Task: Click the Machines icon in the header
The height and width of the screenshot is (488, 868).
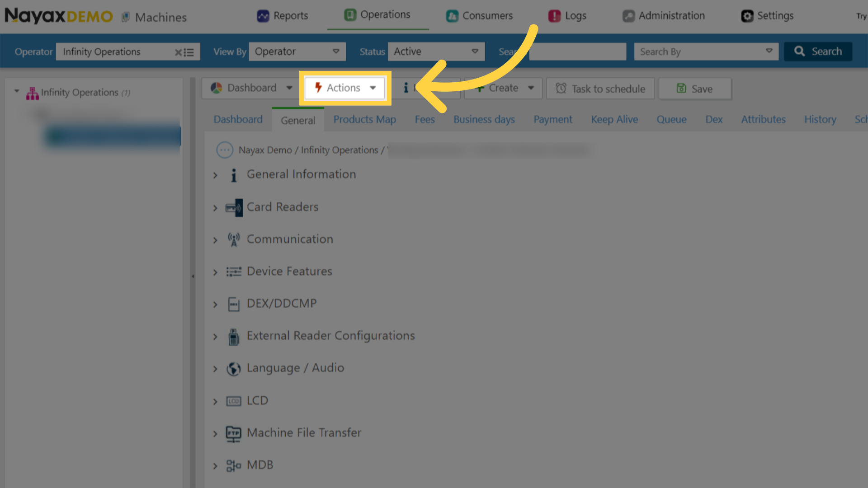Action: (x=126, y=17)
